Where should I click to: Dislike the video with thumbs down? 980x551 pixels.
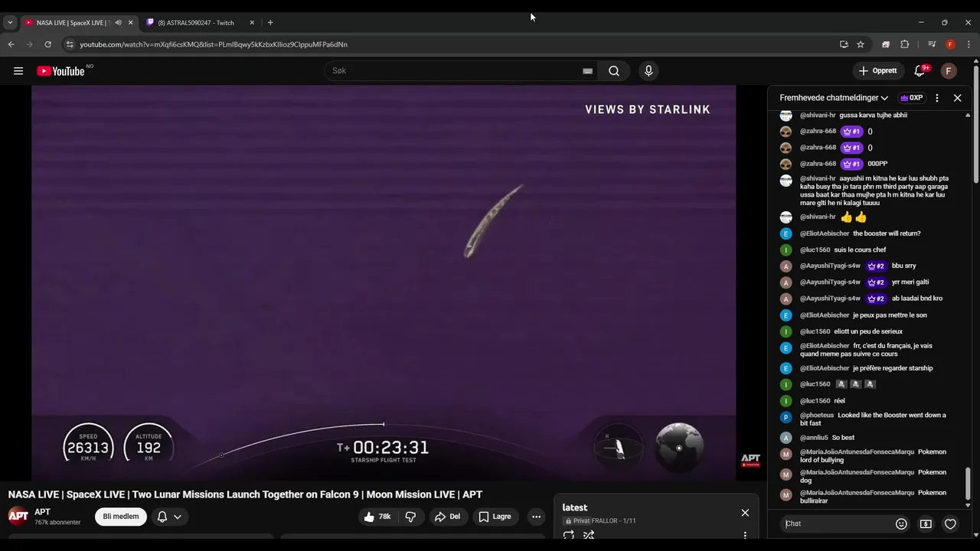[411, 517]
